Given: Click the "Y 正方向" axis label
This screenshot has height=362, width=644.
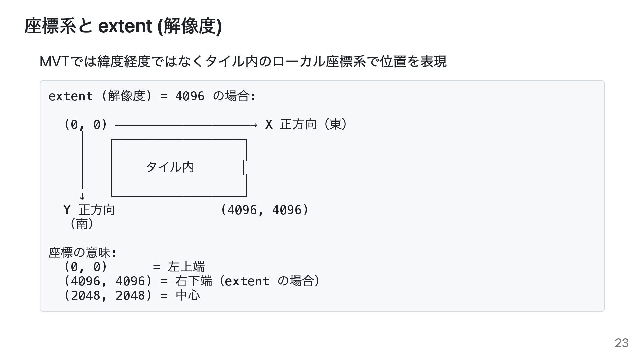Looking at the screenshot, I should tap(89, 210).
